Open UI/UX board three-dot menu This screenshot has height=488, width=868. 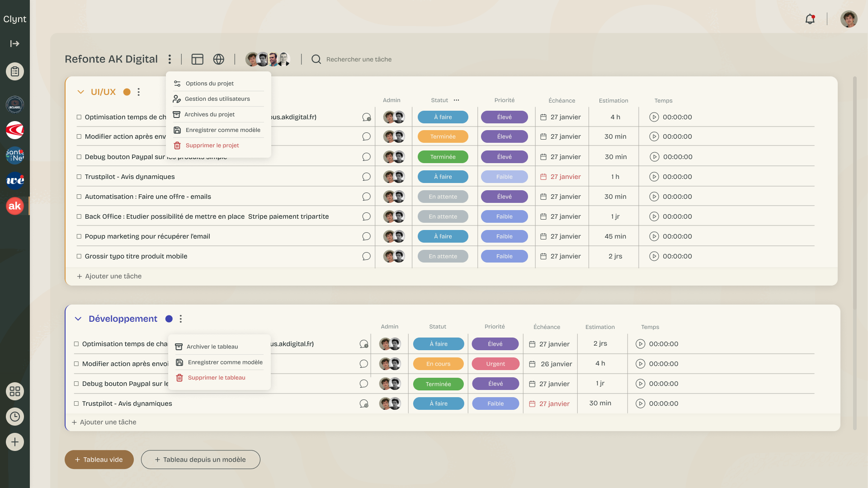[139, 92]
